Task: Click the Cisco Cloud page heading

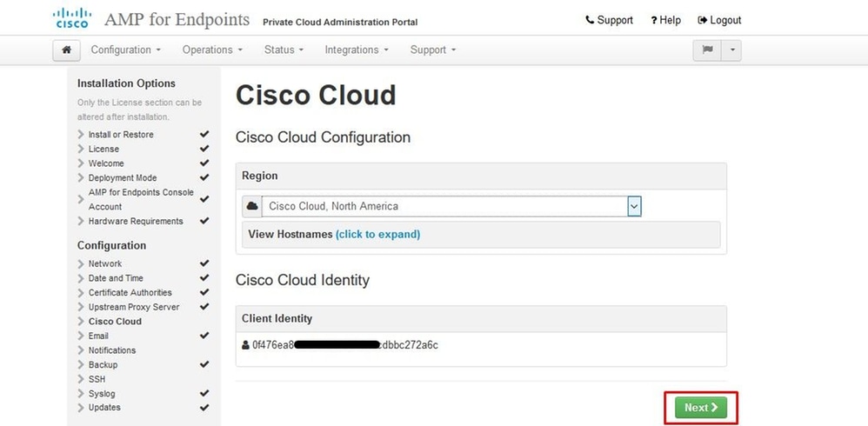Action: pyautogui.click(x=316, y=95)
